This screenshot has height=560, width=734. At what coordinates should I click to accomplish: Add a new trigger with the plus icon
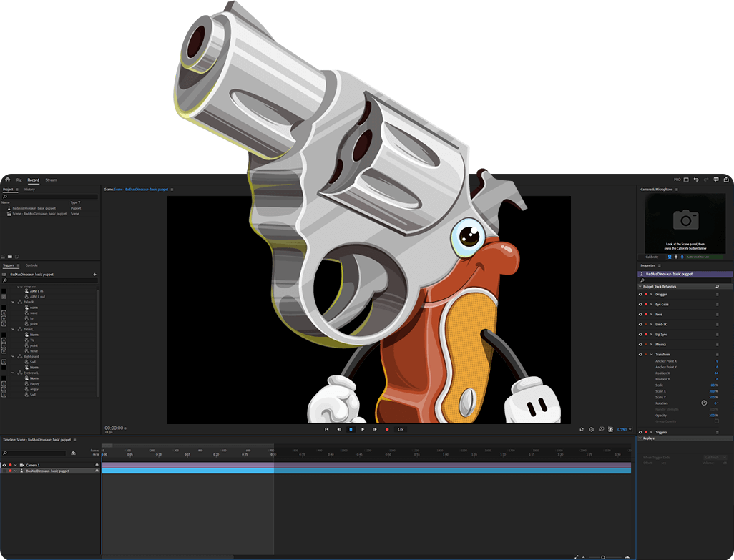[x=94, y=274]
